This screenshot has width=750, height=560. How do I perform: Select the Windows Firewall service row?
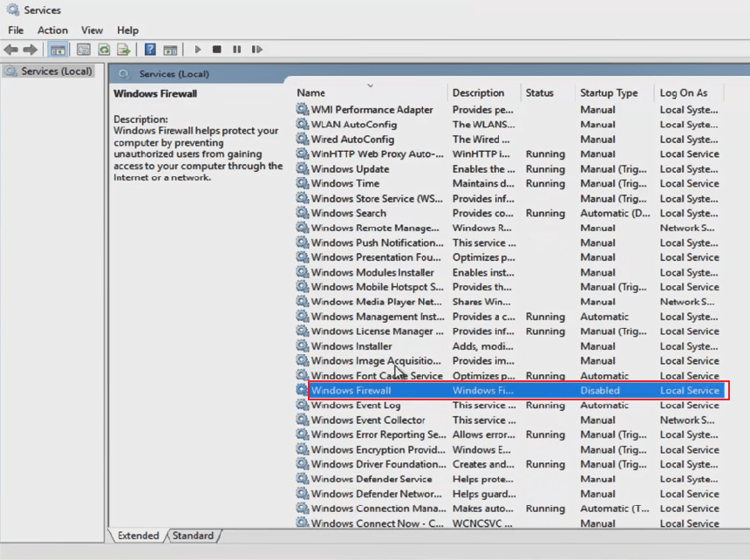(x=511, y=390)
